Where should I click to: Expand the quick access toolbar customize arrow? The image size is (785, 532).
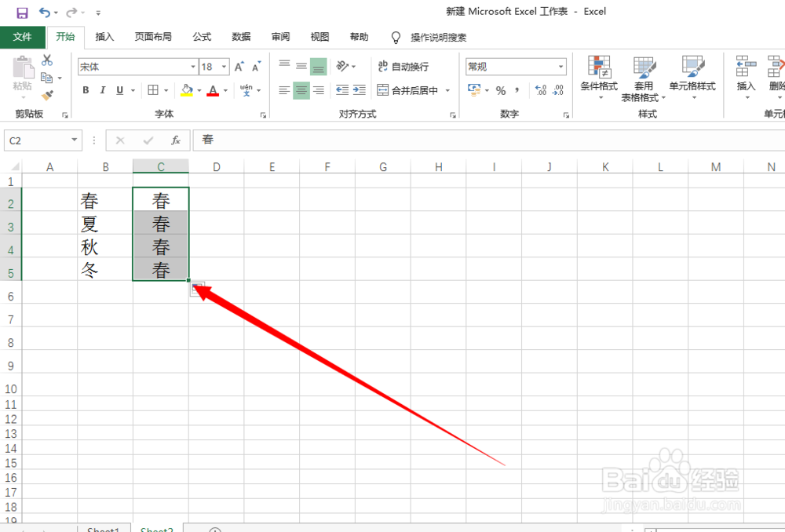point(98,13)
